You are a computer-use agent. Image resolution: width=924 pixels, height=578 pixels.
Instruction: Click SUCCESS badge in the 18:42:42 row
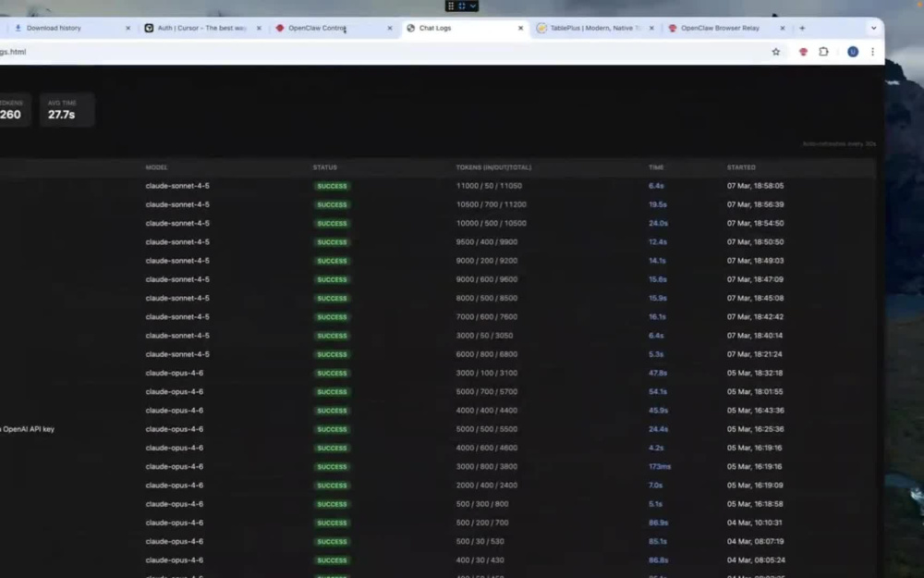click(332, 316)
